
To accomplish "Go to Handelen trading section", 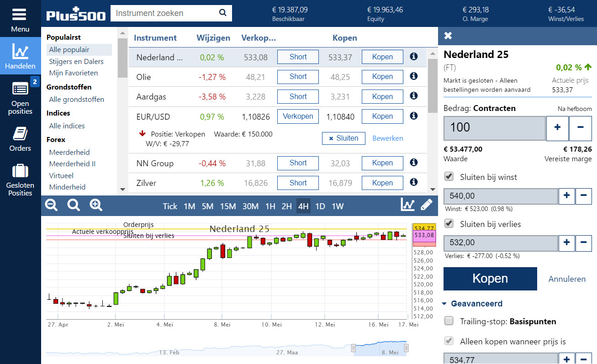I will click(x=20, y=56).
